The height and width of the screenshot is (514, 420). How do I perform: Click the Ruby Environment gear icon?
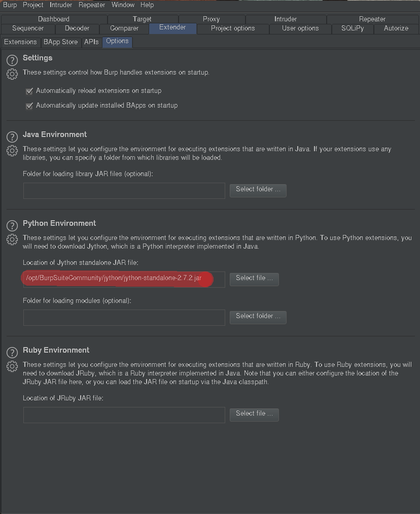click(12, 366)
